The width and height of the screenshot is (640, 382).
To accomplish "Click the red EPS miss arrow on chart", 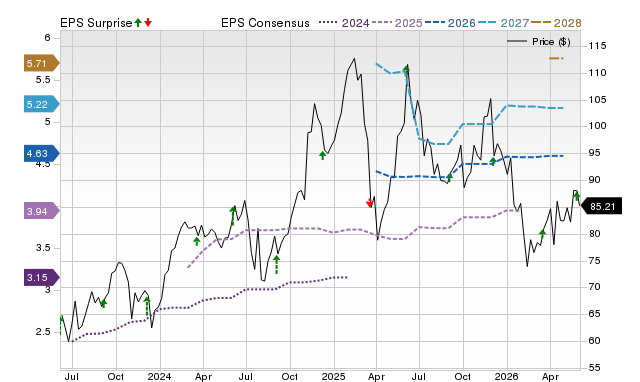I will 370,203.
